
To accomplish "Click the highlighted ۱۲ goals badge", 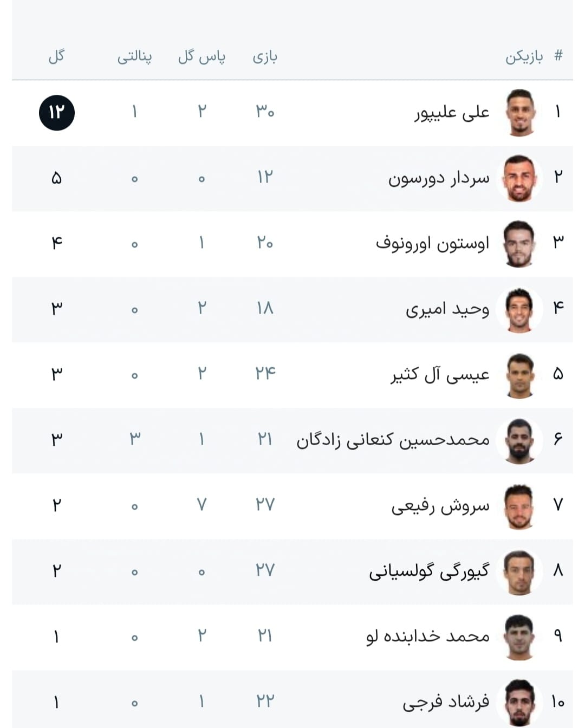I will coord(57,113).
